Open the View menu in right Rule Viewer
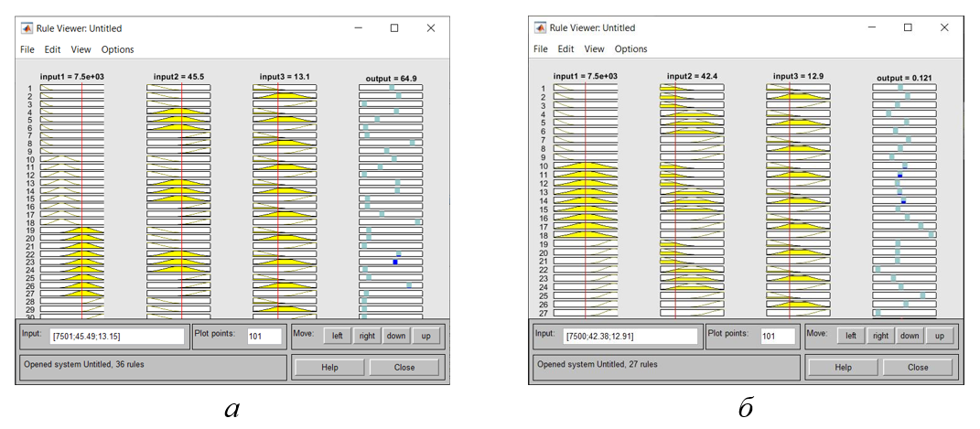Image resolution: width=980 pixels, height=429 pixels. click(x=594, y=48)
